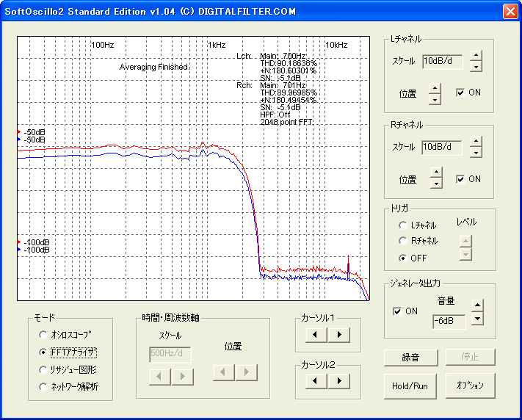
Task: Click Lch 'Main: 700Hz' readout
Action: click(x=283, y=56)
